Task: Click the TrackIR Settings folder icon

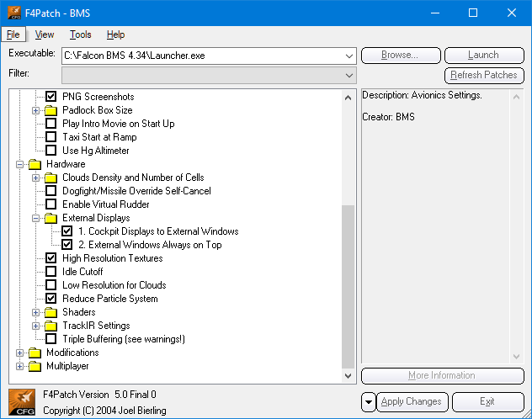Action: click(51, 326)
